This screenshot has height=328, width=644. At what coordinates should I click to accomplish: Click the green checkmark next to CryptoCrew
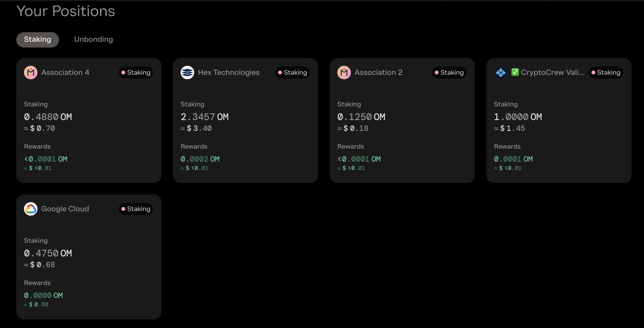tap(515, 72)
